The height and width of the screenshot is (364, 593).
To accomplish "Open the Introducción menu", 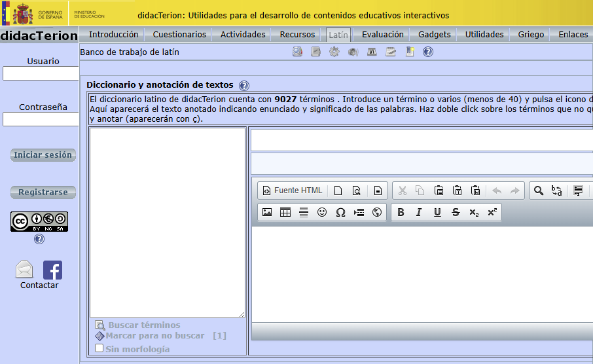I will coord(113,35).
